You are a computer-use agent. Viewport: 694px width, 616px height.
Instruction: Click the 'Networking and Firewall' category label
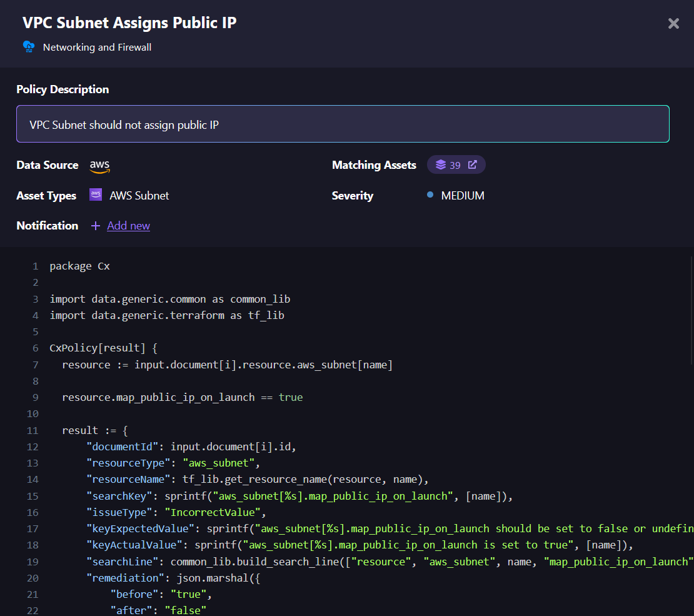point(97,48)
